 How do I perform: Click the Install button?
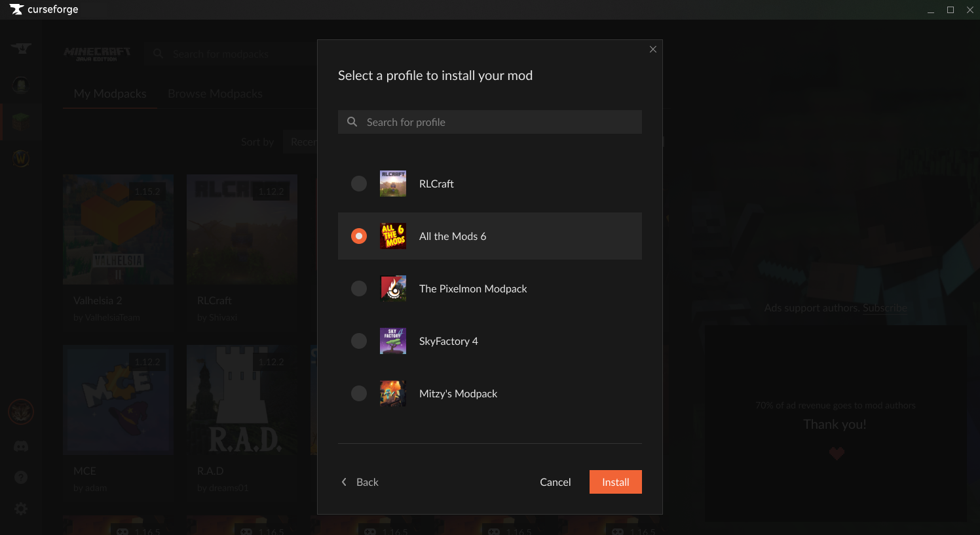(x=616, y=482)
